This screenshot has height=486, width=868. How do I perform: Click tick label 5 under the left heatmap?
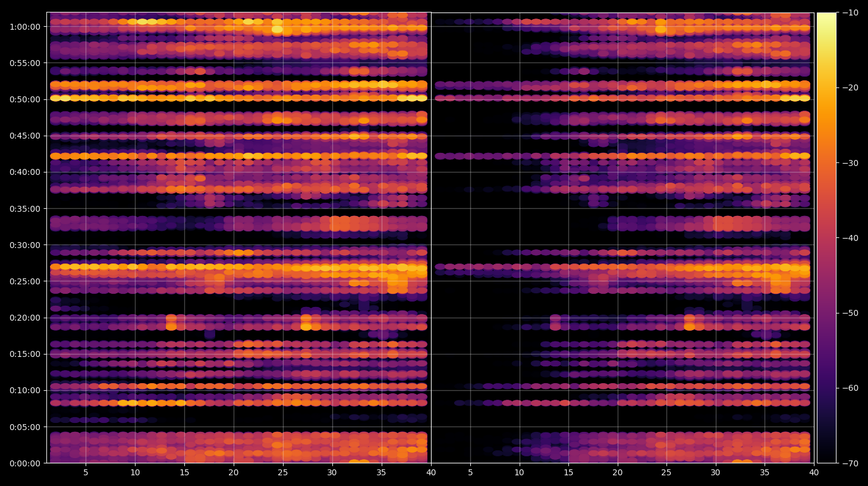(x=86, y=473)
